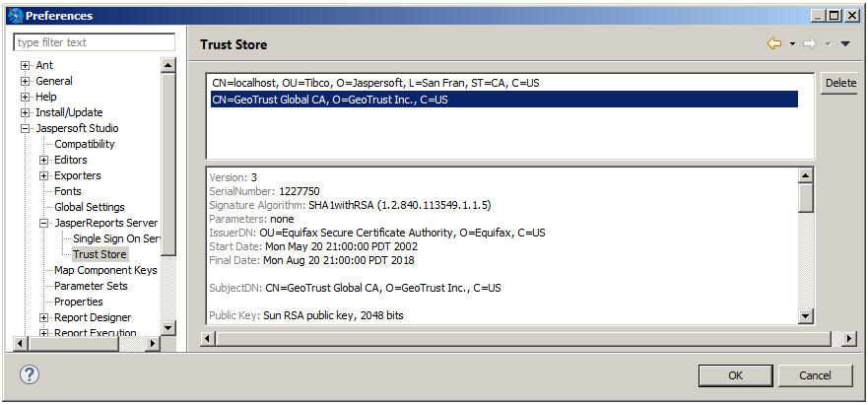Open the Parameter Sets page
This screenshot has height=405, width=868.
[91, 286]
